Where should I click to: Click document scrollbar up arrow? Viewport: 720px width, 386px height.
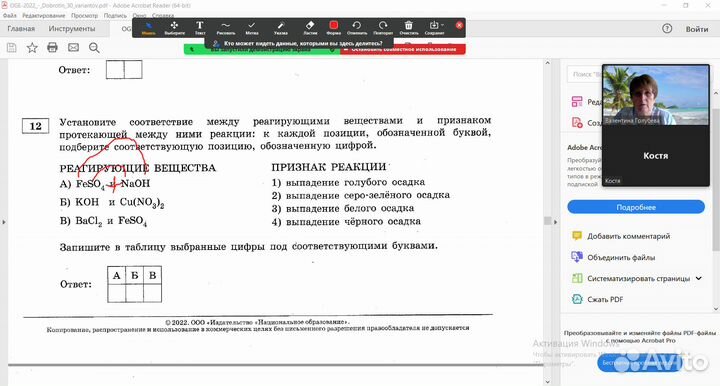[547, 63]
